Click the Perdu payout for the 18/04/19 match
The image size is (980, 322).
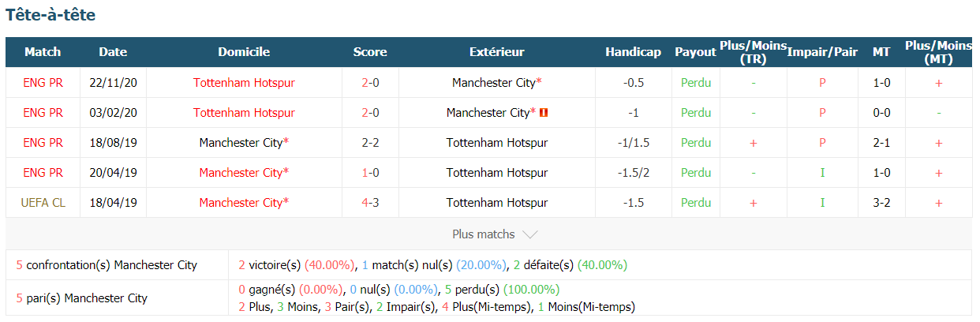[696, 203]
